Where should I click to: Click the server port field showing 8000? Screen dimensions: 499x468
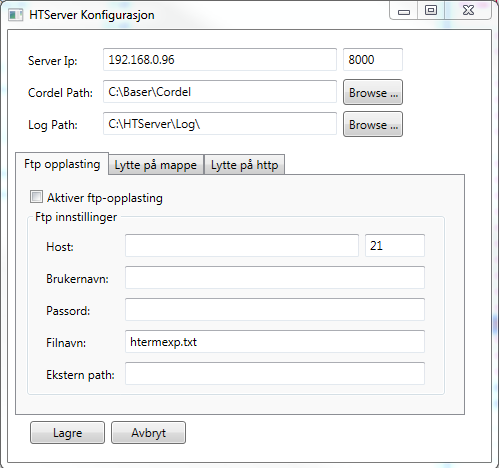(373, 60)
